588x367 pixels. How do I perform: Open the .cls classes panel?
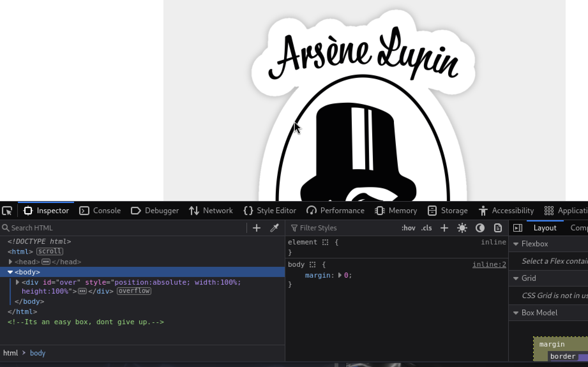click(x=426, y=228)
